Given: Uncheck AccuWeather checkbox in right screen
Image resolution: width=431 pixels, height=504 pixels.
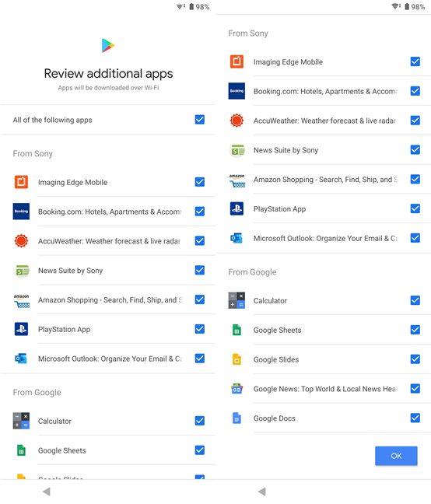Looking at the screenshot, I should click(415, 121).
